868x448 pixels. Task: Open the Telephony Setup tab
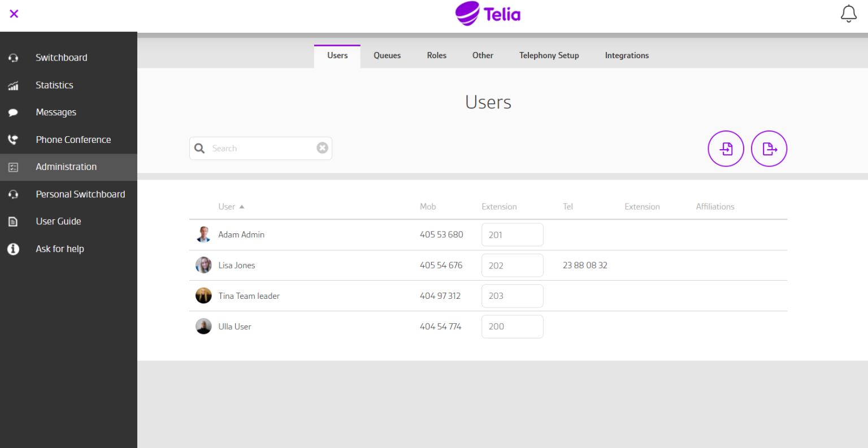point(549,55)
